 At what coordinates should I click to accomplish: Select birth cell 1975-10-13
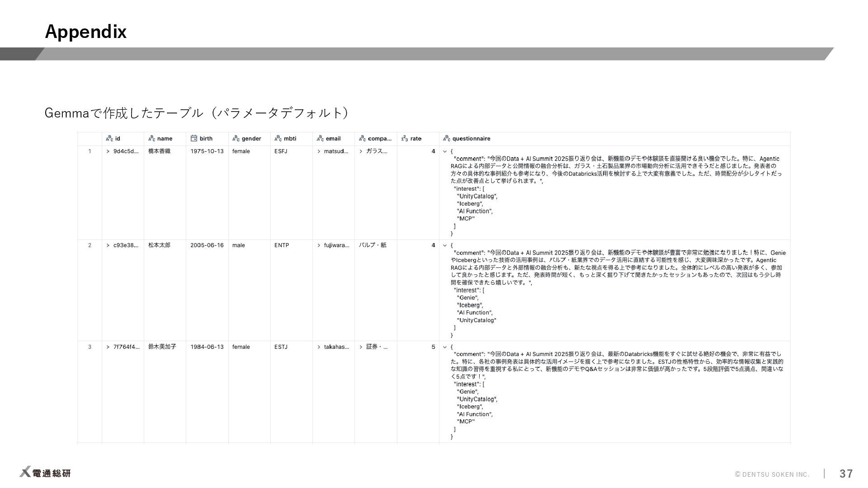207,151
